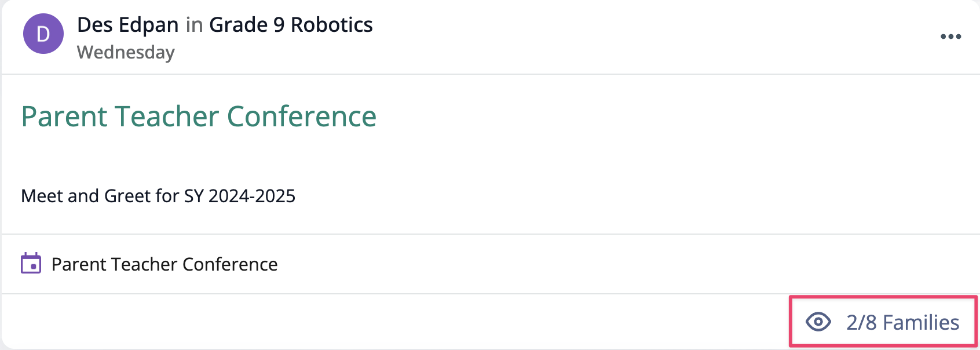Click the word "Families" in view count
Screen dimensions: 980x350
coord(921,322)
